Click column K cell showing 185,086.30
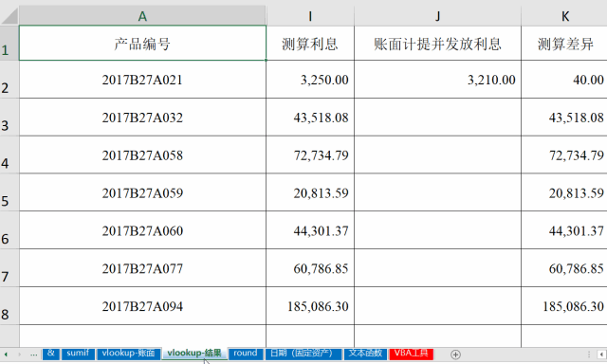Viewport: 607px width, 364px height. [564, 305]
